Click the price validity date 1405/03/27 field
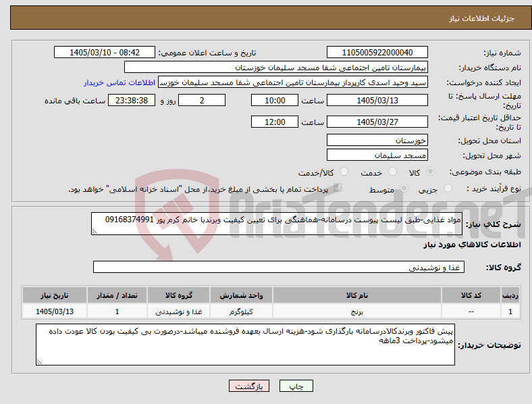This screenshot has height=404, width=532. (377, 122)
